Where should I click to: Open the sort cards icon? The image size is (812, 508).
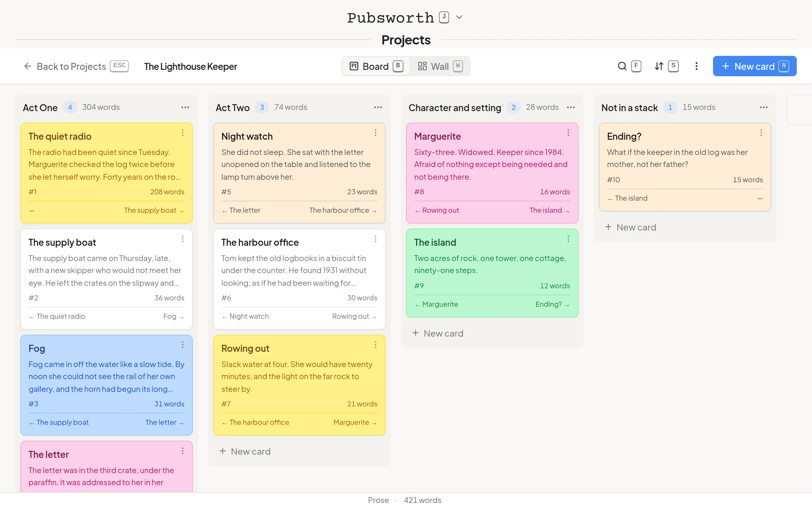659,66
